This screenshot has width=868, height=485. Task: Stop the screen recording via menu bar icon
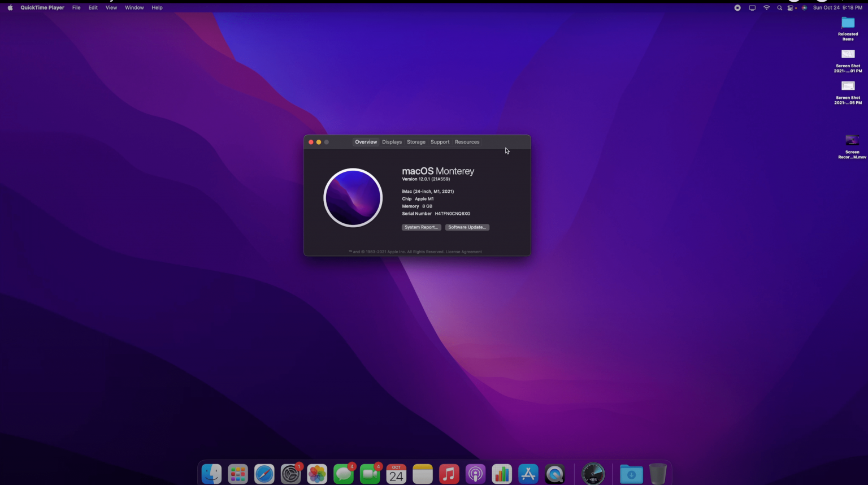coord(737,7)
